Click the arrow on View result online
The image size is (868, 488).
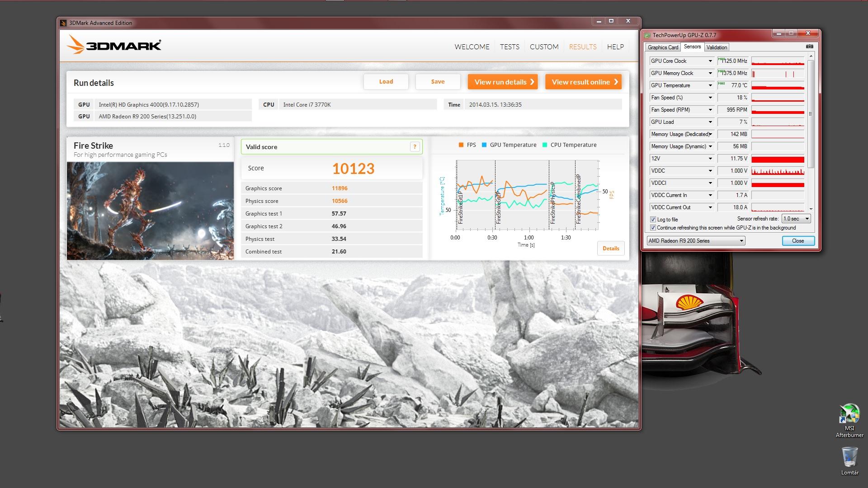click(616, 82)
